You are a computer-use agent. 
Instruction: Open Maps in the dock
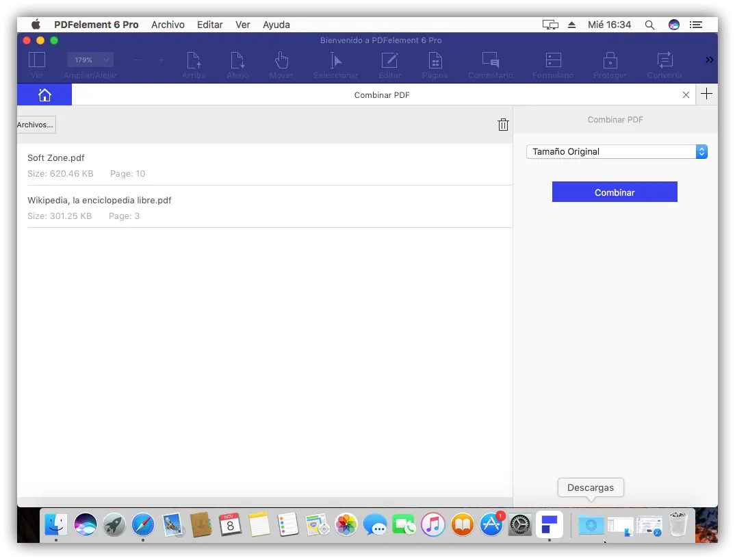point(318,524)
